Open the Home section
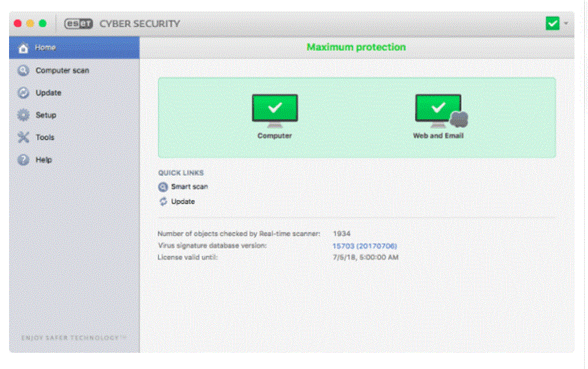Viewport: 588px width, 369px height. (74, 48)
